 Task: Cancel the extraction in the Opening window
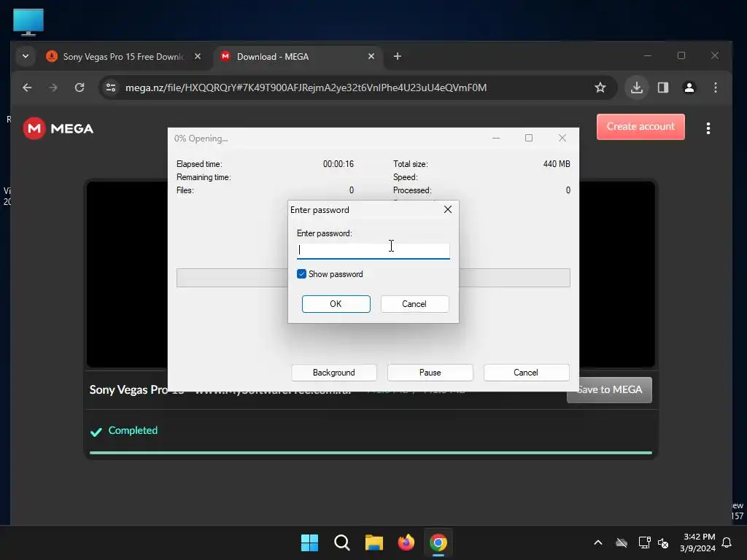[x=526, y=373]
